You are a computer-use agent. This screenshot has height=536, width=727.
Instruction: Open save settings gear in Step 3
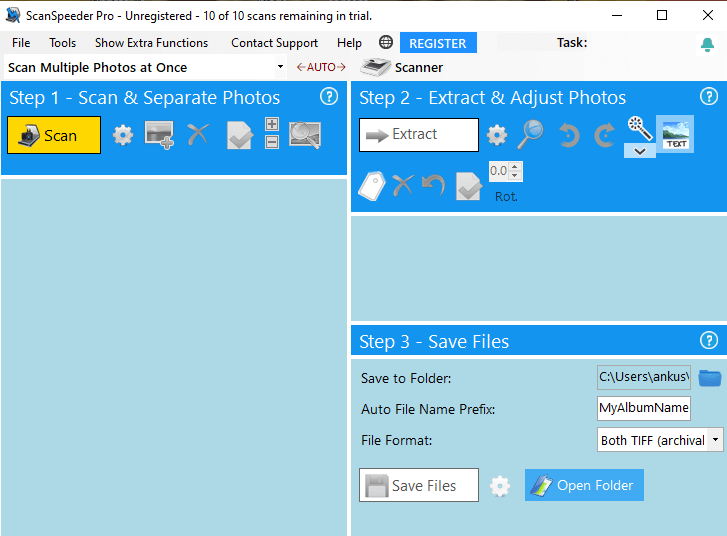[500, 486]
